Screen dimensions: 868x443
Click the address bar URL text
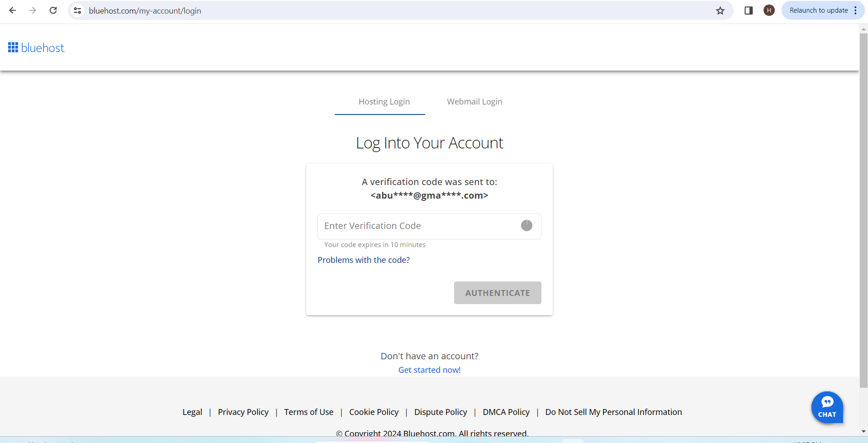click(x=145, y=10)
